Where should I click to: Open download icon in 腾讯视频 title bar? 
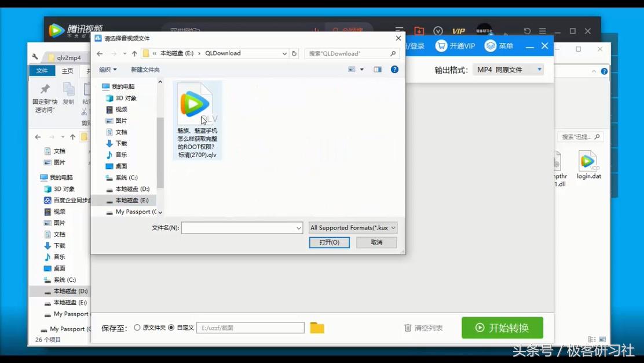tap(419, 31)
